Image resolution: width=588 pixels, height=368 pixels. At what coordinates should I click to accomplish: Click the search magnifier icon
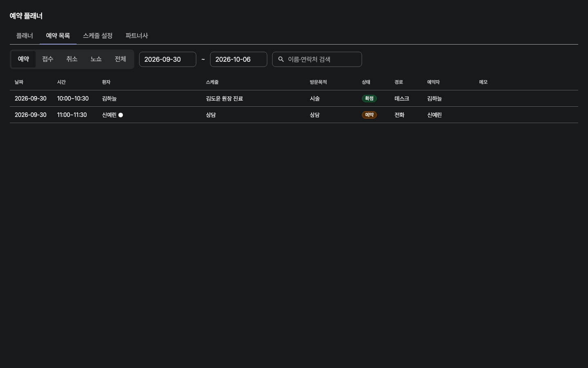coord(281,59)
